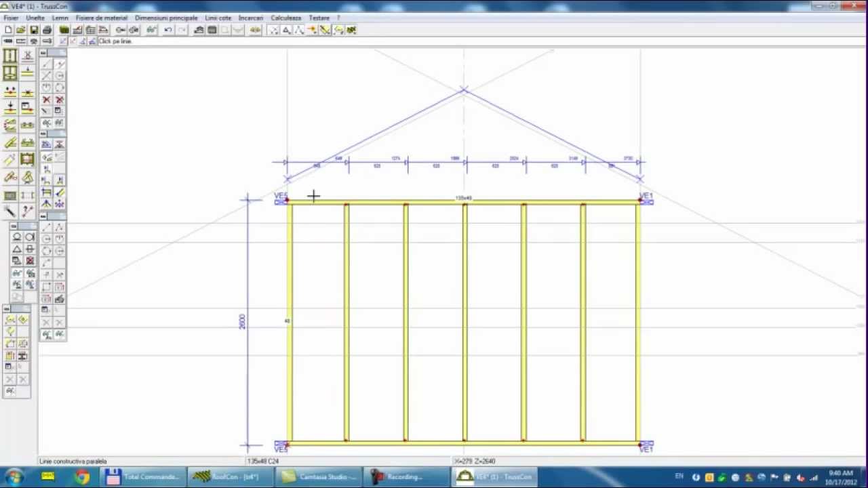Viewport: 868px width, 488px height.
Task: Click the circle shape icon in left palette
Action: [16, 237]
